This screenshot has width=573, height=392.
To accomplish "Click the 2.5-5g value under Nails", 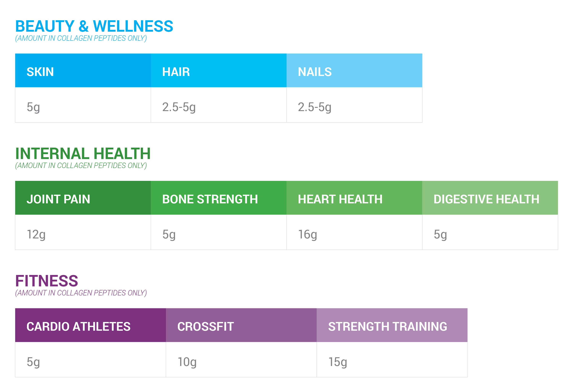I will point(315,107).
